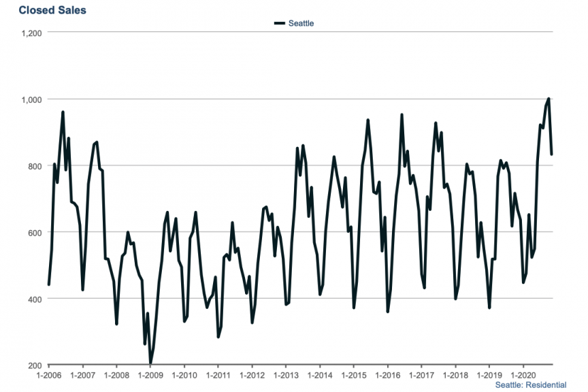588x392 pixels.
Task: Click the 1-2006 x-axis label
Action: coord(48,374)
